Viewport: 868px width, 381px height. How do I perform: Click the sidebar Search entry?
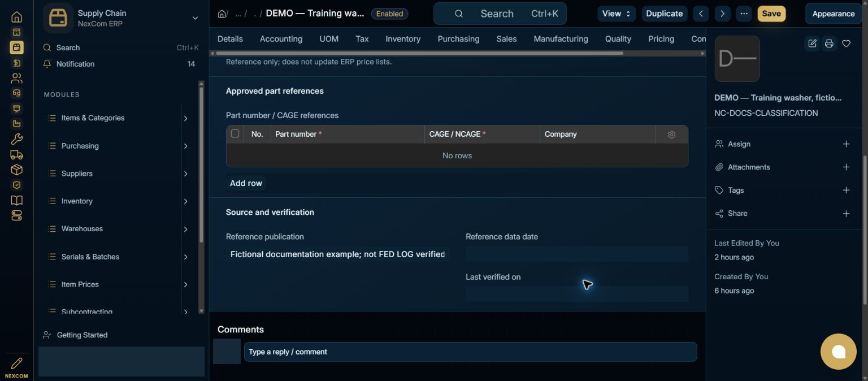[121, 48]
